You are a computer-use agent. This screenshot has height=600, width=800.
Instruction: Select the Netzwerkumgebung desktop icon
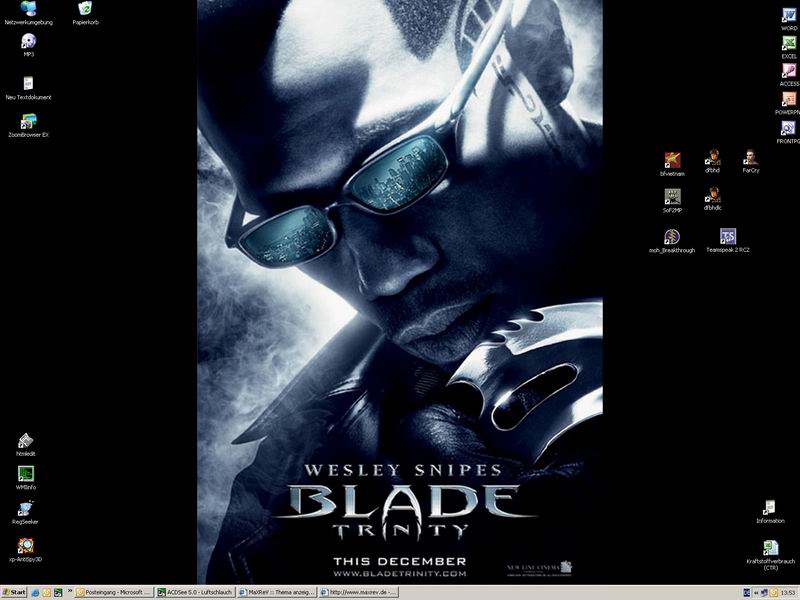(x=28, y=10)
